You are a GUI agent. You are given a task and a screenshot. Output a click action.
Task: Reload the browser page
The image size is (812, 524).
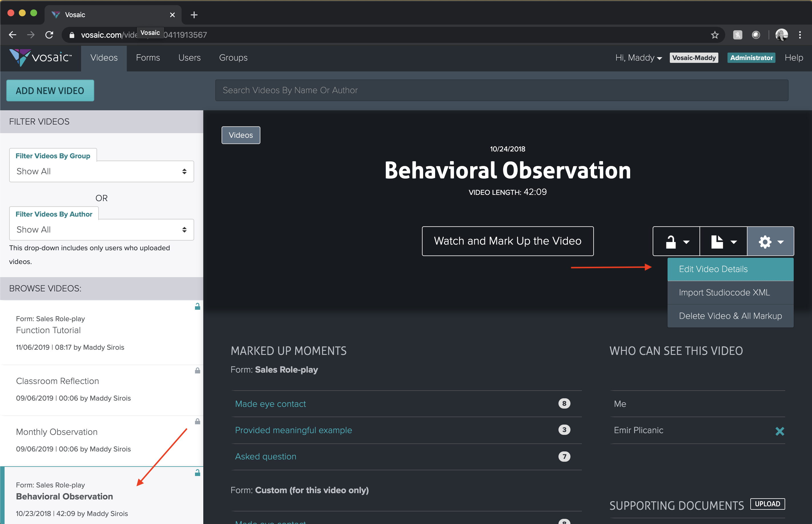point(49,35)
